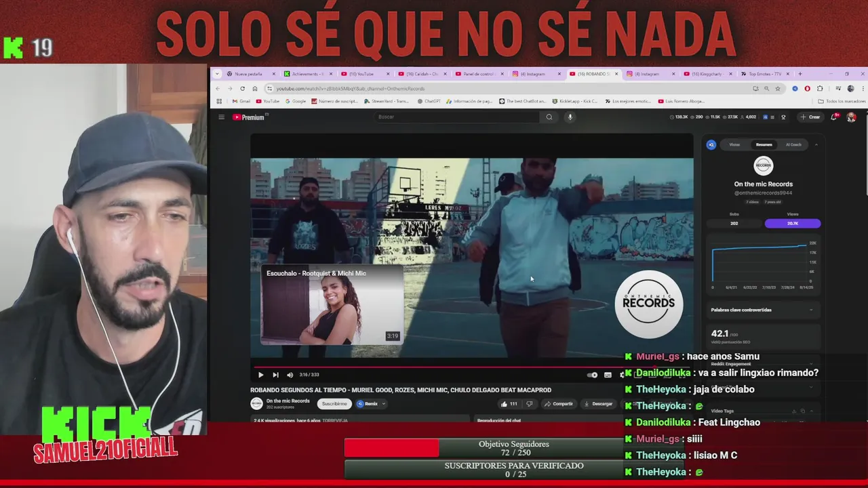Click the 138.3K vidIQ stat in header
This screenshot has width=868, height=488.
point(679,117)
